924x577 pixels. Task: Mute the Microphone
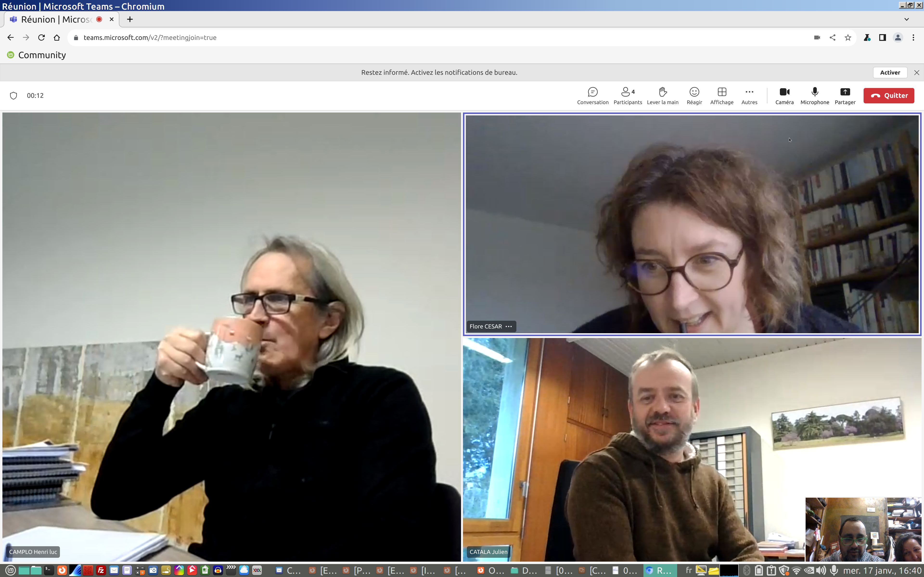point(815,95)
